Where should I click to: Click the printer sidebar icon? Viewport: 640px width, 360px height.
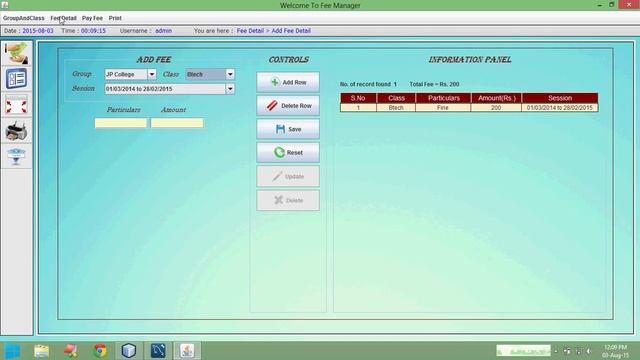[x=16, y=131]
